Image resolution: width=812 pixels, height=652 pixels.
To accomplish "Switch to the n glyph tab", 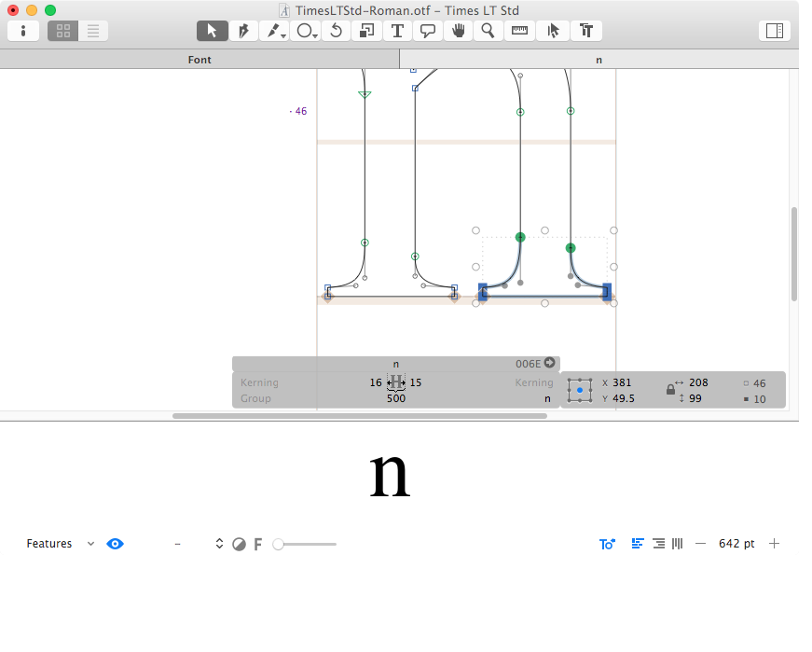I will 599,60.
